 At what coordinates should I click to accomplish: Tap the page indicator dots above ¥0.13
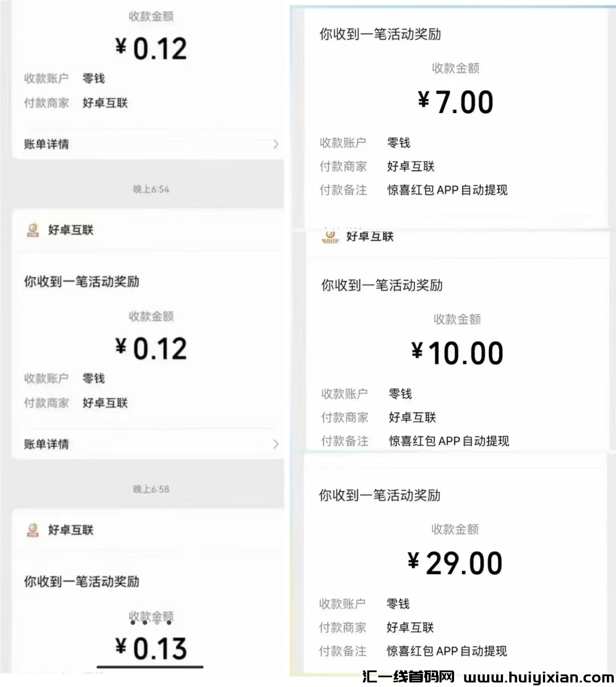(x=151, y=623)
